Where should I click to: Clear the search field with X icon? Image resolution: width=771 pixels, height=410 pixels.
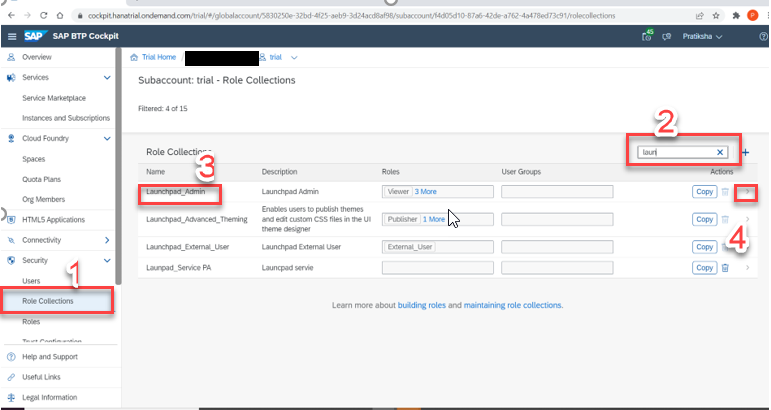point(720,152)
